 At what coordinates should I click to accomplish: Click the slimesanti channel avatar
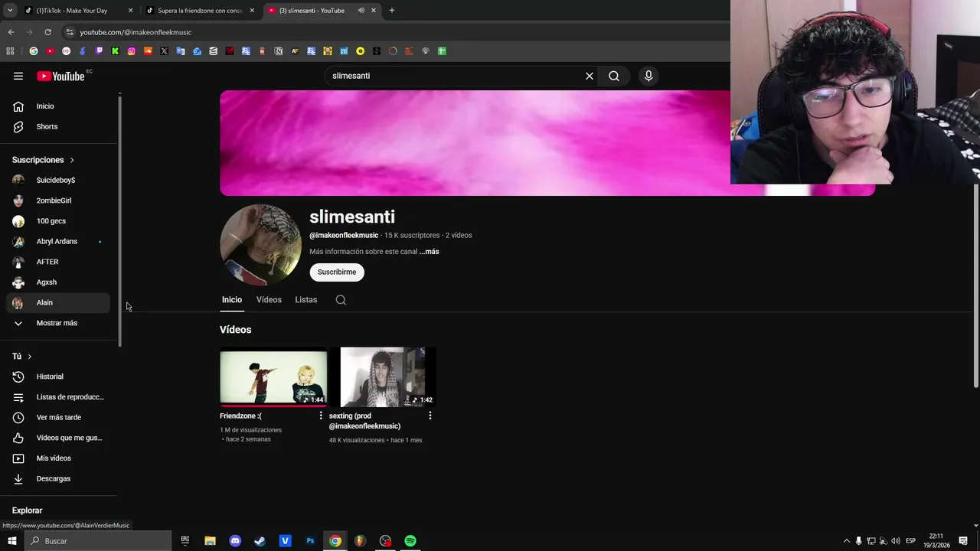tap(260, 244)
